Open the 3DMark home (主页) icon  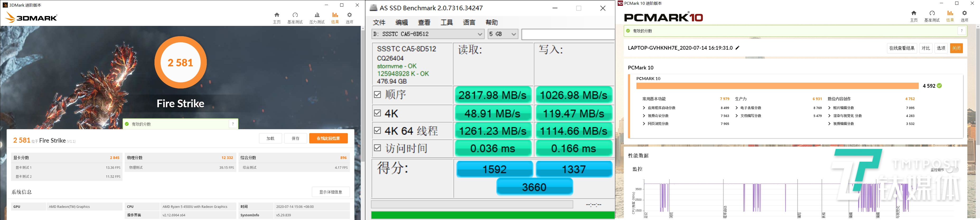(x=276, y=18)
